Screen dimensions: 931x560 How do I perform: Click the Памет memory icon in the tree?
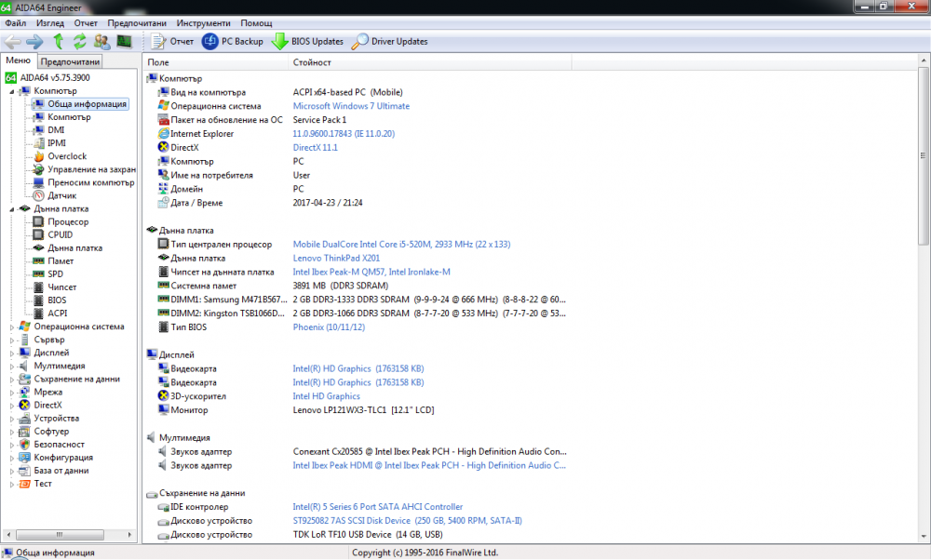tap(38, 260)
